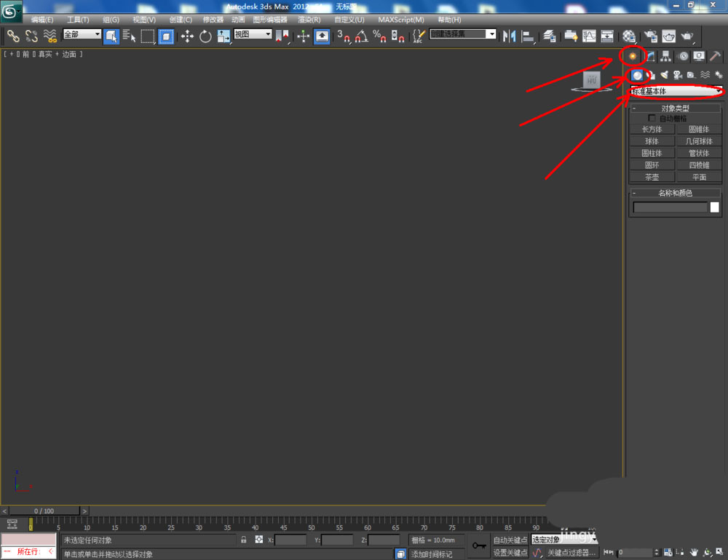Select the Move tool in the toolbar

click(x=187, y=36)
